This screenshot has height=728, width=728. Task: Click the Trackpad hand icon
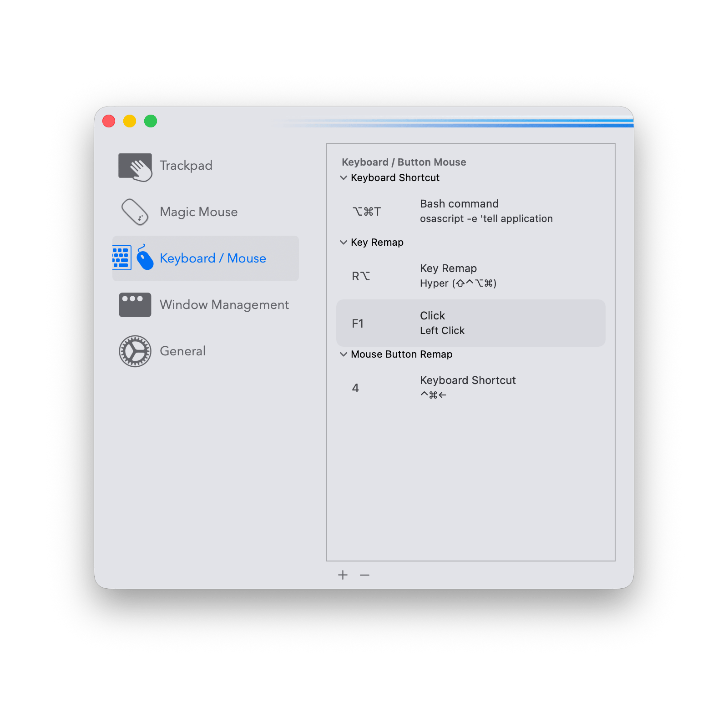[135, 167]
